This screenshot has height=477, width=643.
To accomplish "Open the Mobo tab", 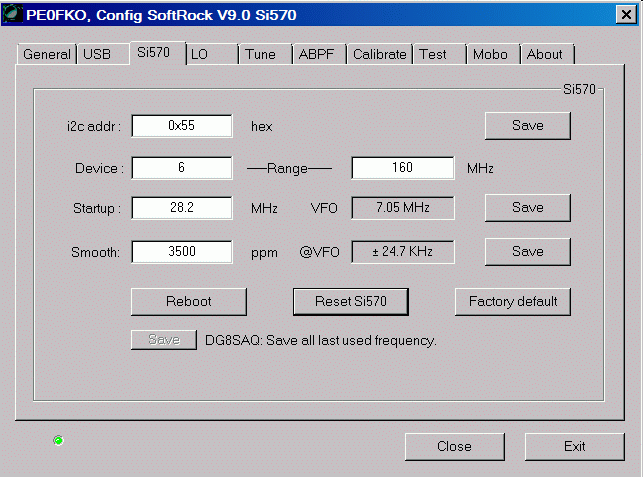I will pyautogui.click(x=494, y=54).
